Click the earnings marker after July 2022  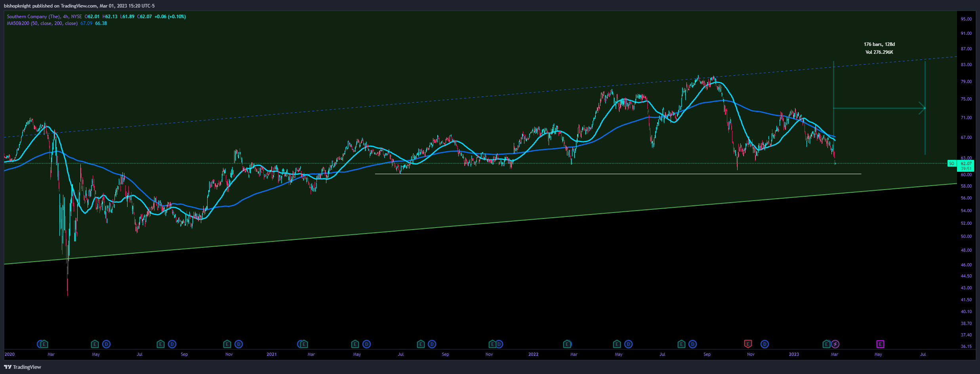(681, 344)
